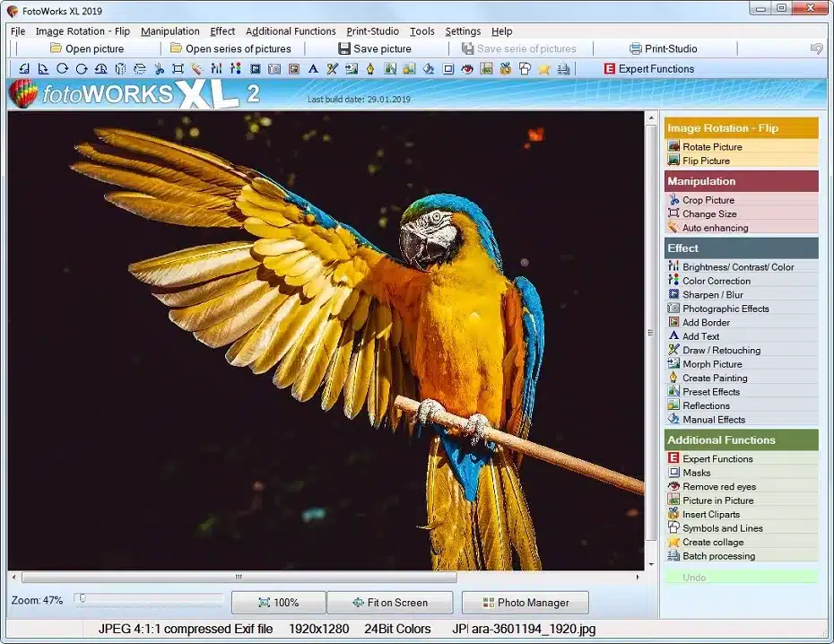The image size is (834, 644).
Task: Click the Flip vertical toolbar icon
Action: tap(140, 68)
